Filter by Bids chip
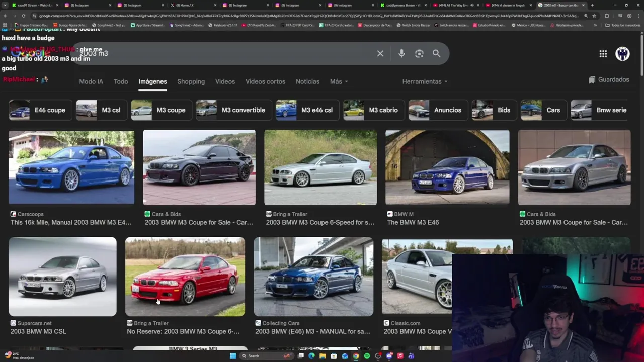Viewport: 644px width, 362px height. (x=494, y=110)
